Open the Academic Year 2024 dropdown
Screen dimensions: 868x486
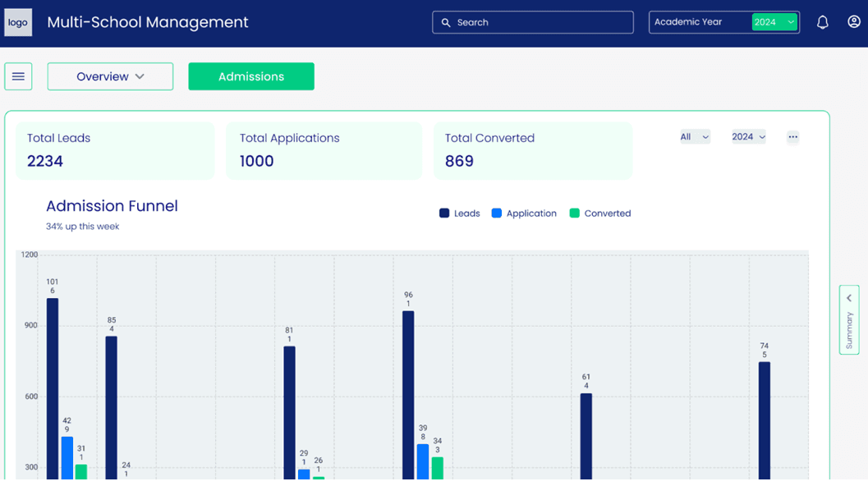click(x=774, y=22)
